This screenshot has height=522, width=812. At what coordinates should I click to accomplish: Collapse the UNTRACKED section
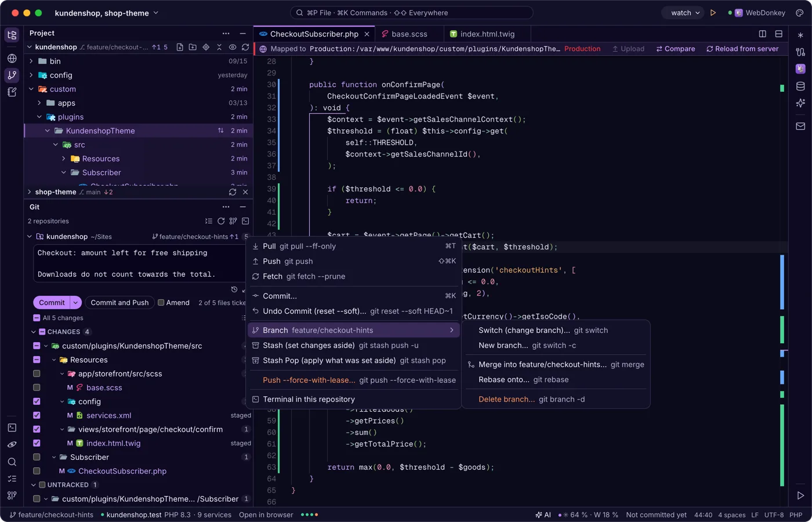tap(33, 485)
